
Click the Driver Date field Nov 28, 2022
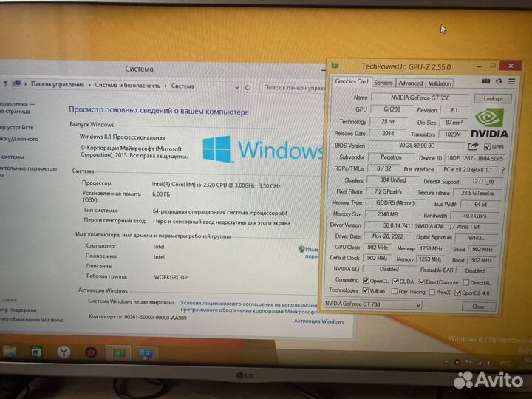(x=388, y=236)
